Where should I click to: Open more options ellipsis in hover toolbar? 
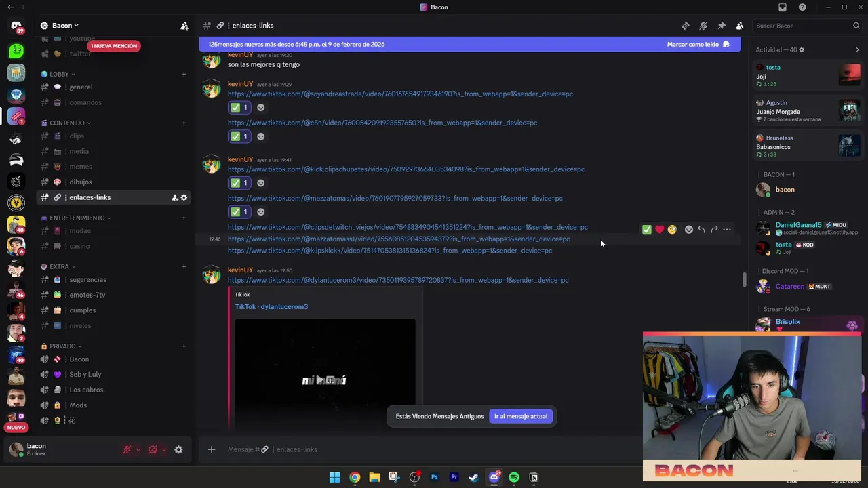(727, 230)
